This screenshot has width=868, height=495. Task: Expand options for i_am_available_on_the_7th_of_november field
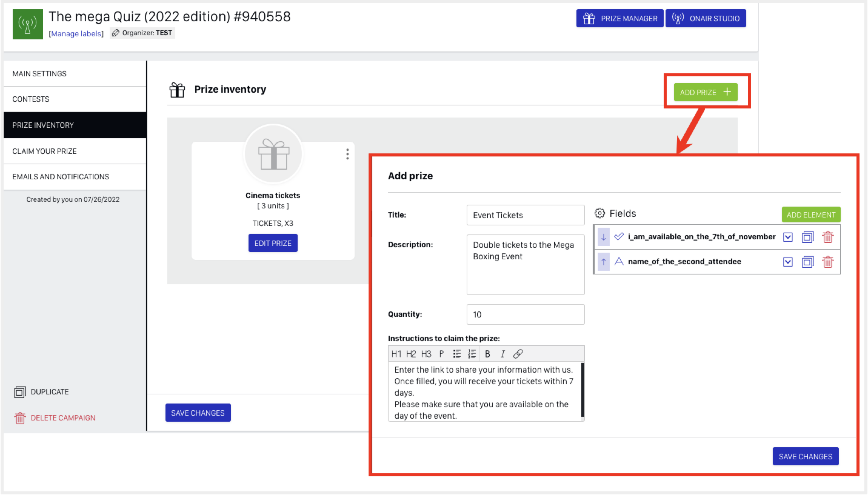(788, 237)
